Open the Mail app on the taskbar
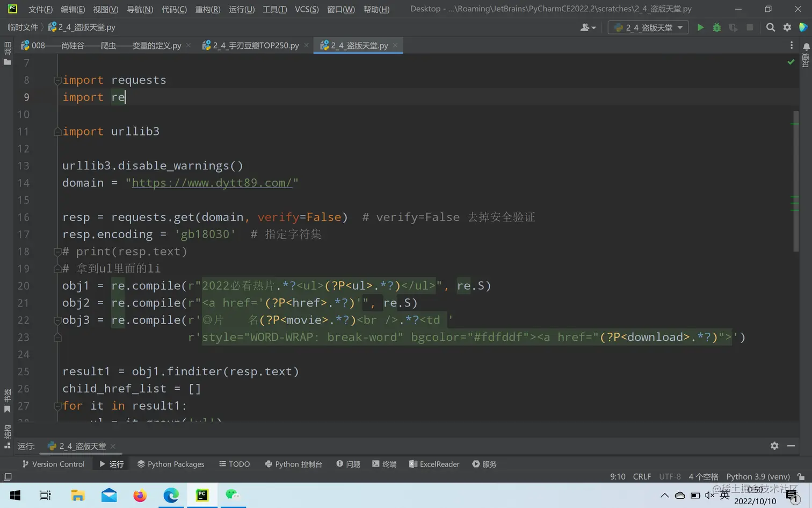 coord(109,495)
